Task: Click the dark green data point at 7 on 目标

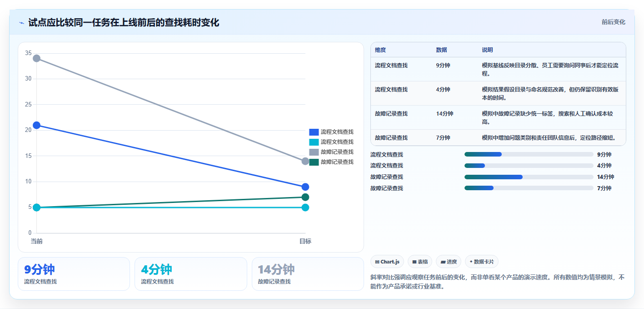Action: click(x=305, y=197)
